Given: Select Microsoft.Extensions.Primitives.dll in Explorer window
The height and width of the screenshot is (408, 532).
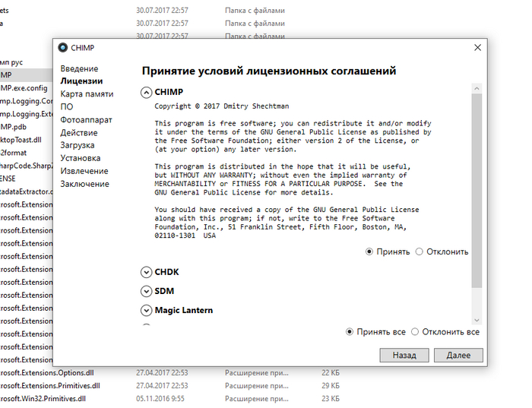Looking at the screenshot, I should 50,386.
